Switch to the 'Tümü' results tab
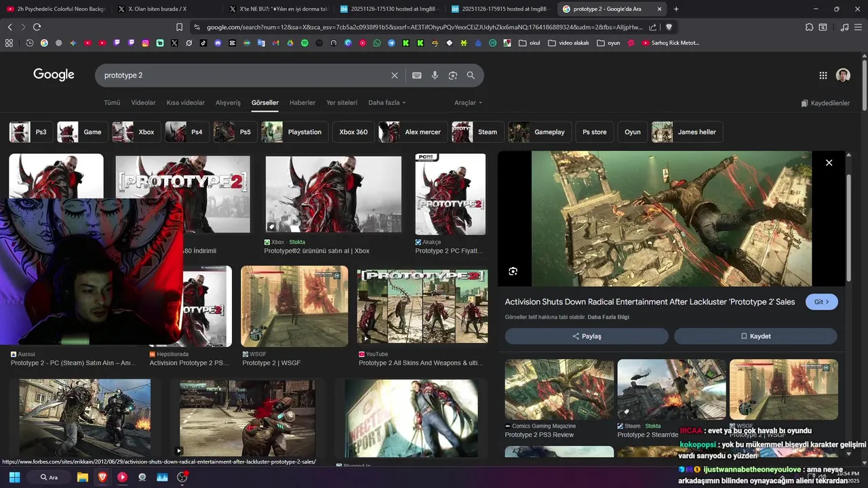The image size is (868, 488). pyautogui.click(x=112, y=103)
